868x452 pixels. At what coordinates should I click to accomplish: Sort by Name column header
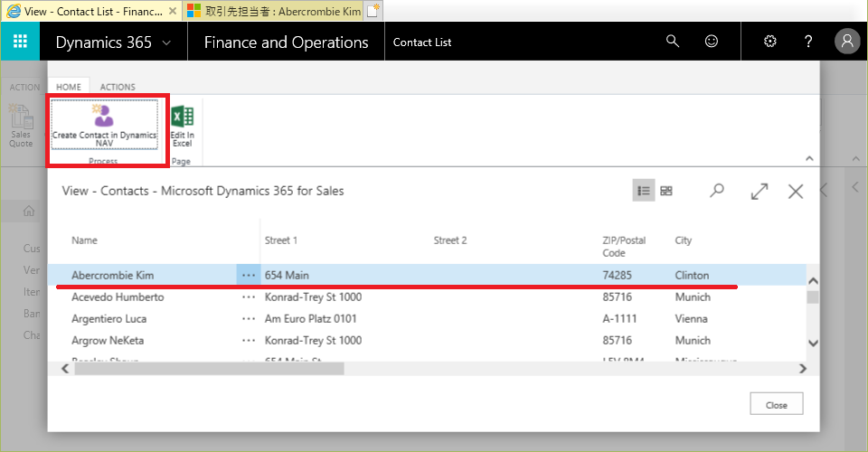coord(84,240)
